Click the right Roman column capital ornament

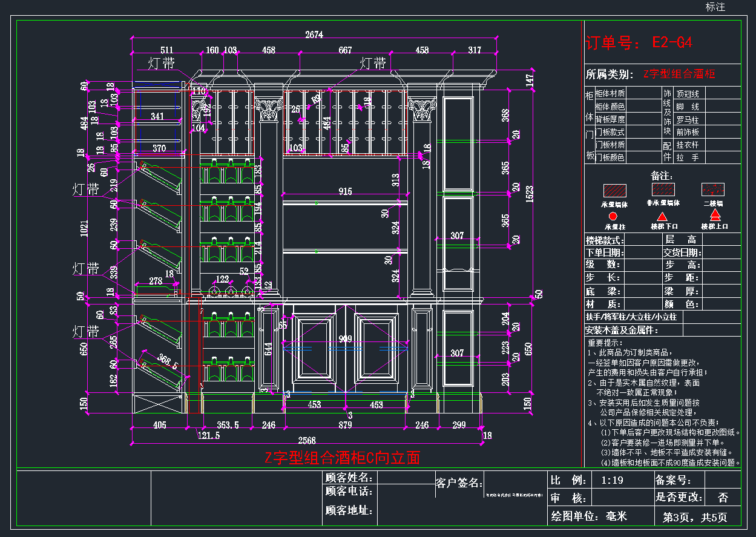(422, 110)
